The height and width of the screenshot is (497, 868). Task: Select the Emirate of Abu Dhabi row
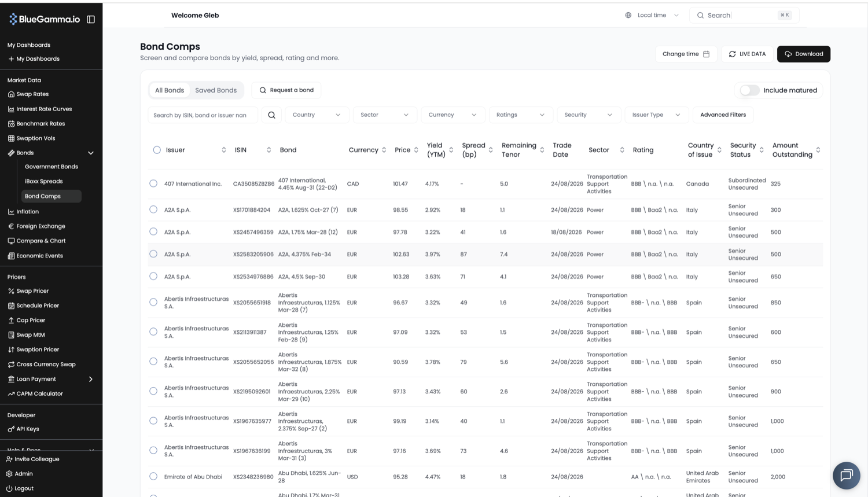[153, 477]
